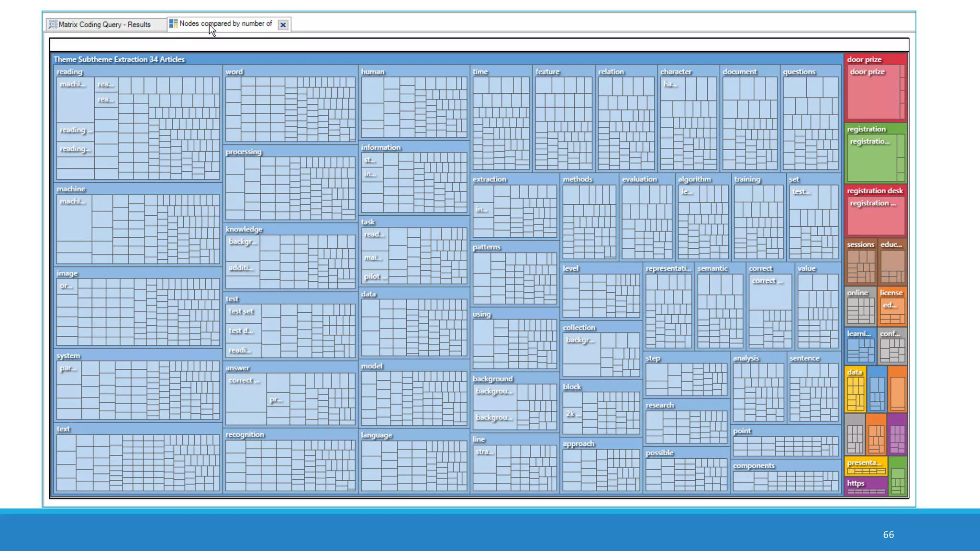Click the gray 'online' tile
The height and width of the screenshot is (551, 980).
860,306
